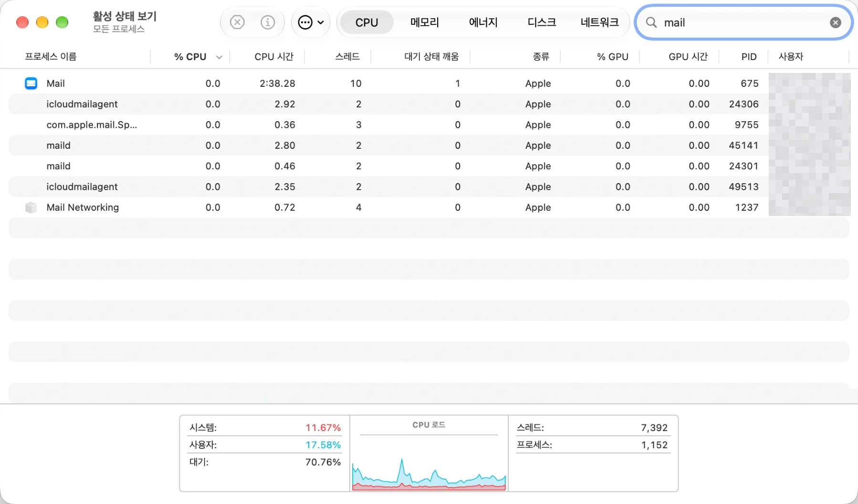Click the 시스템 percentage 11.67%
The width and height of the screenshot is (858, 504).
(x=323, y=428)
